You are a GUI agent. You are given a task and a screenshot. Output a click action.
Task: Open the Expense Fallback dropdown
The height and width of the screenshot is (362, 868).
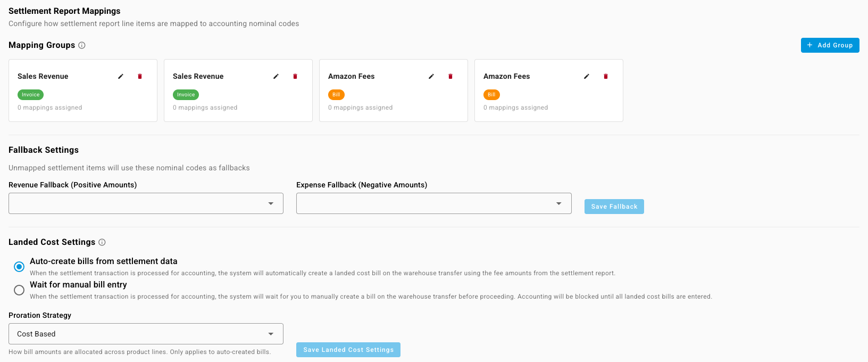coord(433,203)
